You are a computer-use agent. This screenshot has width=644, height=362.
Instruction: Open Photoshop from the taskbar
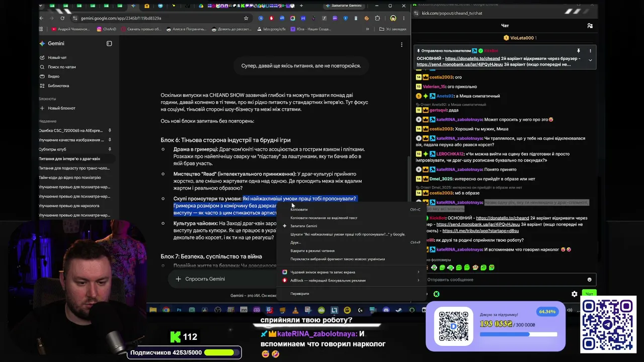coord(179,310)
